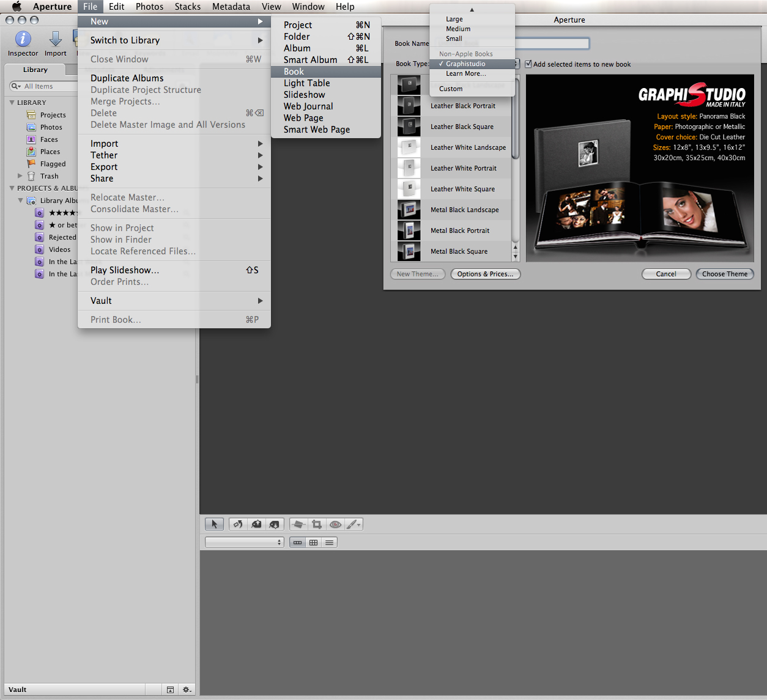Click the New Theme… button

pyautogui.click(x=418, y=274)
